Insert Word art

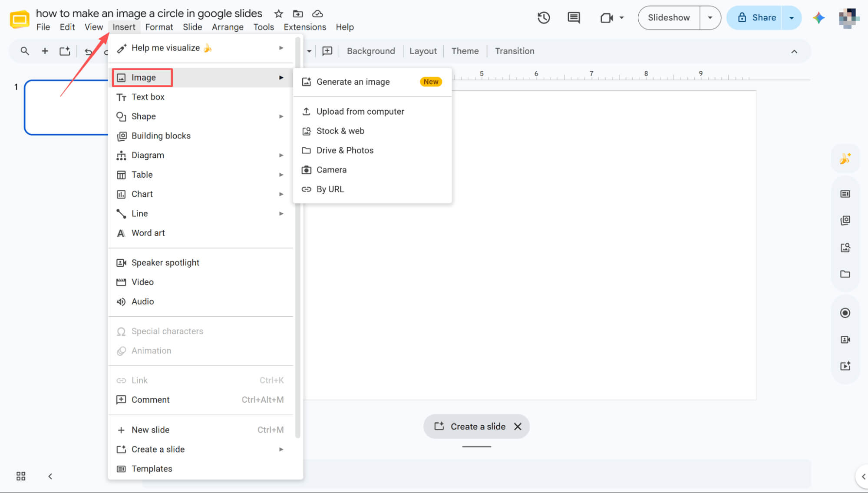tap(201, 233)
